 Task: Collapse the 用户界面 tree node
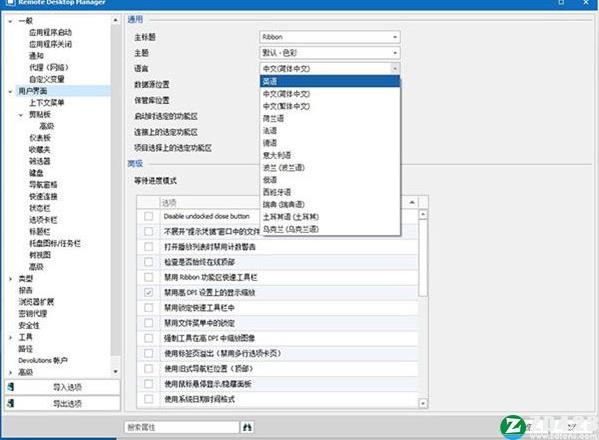click(10, 91)
